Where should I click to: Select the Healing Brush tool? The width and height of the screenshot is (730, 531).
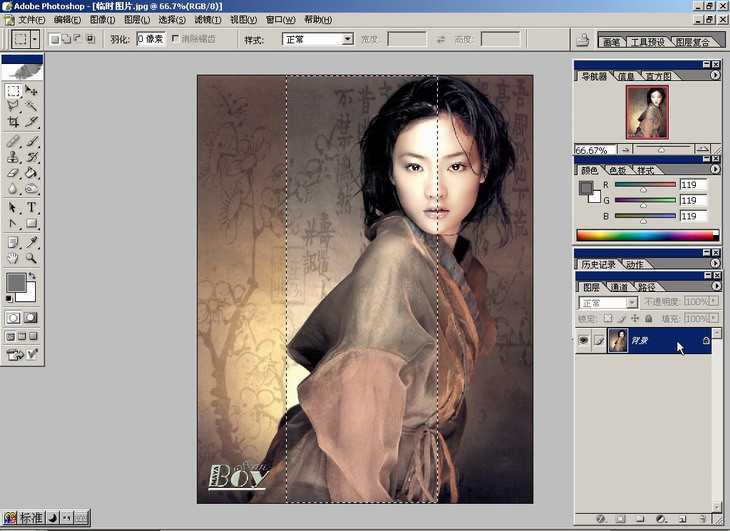[x=13, y=141]
